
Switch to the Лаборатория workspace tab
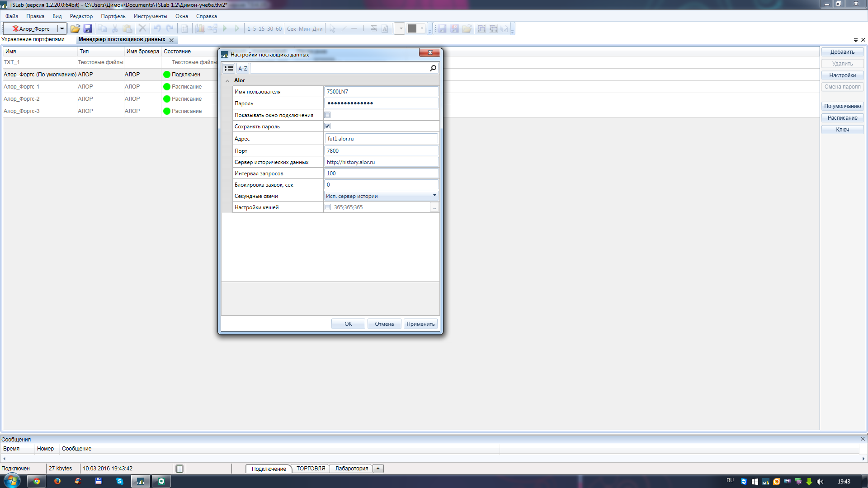pyautogui.click(x=352, y=469)
